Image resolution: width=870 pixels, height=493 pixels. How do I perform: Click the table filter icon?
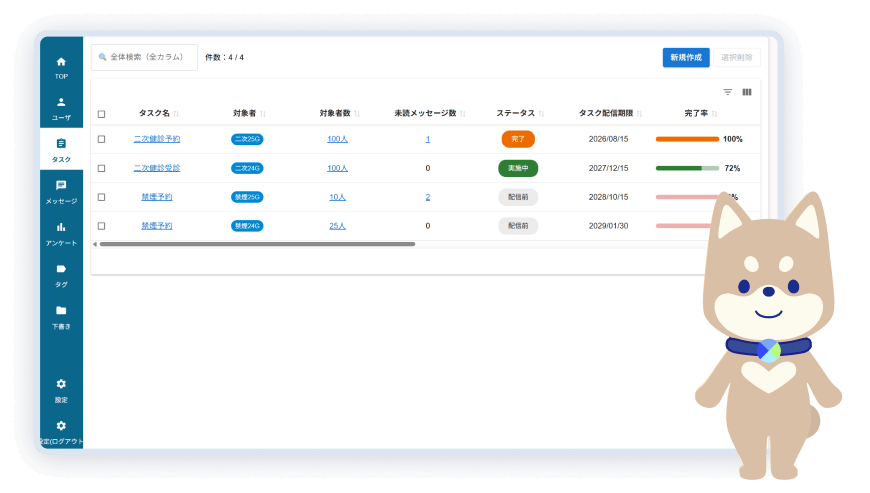[x=728, y=92]
